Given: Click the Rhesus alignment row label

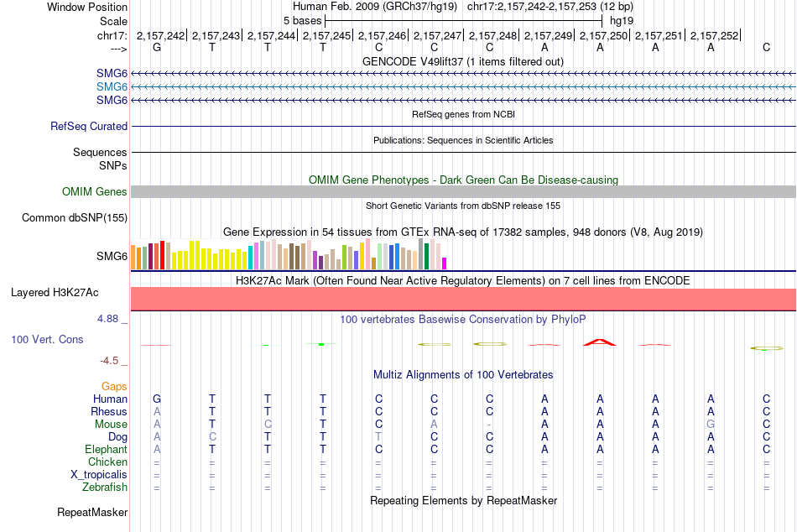Looking at the screenshot, I should pos(109,411).
